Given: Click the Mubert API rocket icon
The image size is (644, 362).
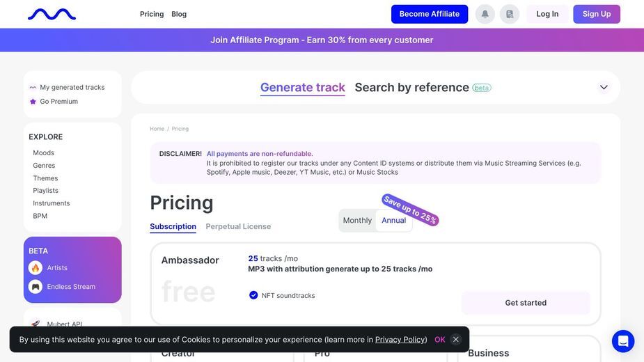Looking at the screenshot, I should pyautogui.click(x=36, y=324).
